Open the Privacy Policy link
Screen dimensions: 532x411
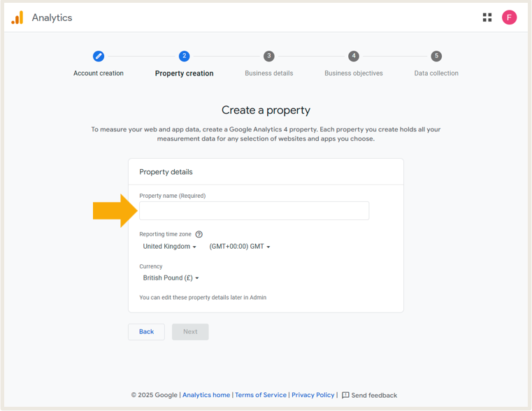312,395
